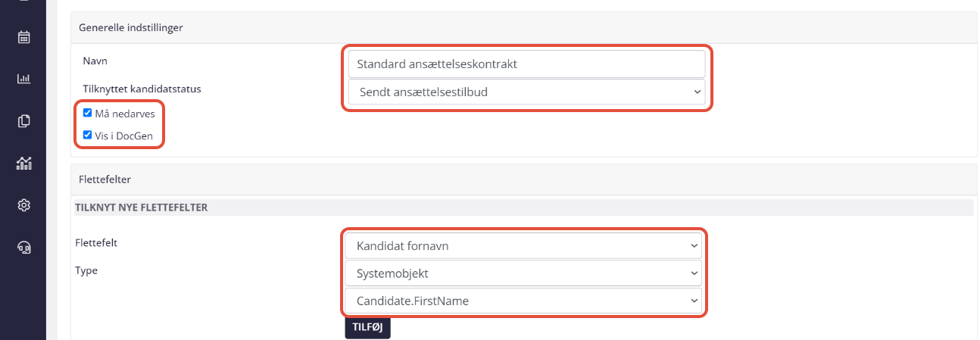
Task: Open the trend analytics icon in sidebar
Action: [x=24, y=163]
